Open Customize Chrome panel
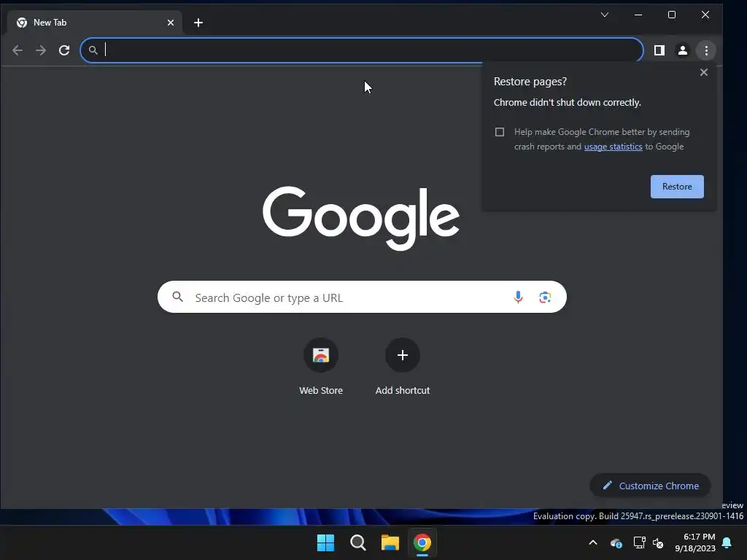Viewport: 747px width, 560px height. click(x=650, y=486)
